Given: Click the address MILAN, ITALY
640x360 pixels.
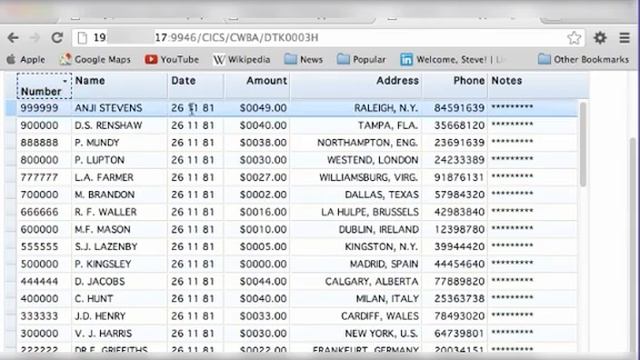Looking at the screenshot, I should click(387, 299).
